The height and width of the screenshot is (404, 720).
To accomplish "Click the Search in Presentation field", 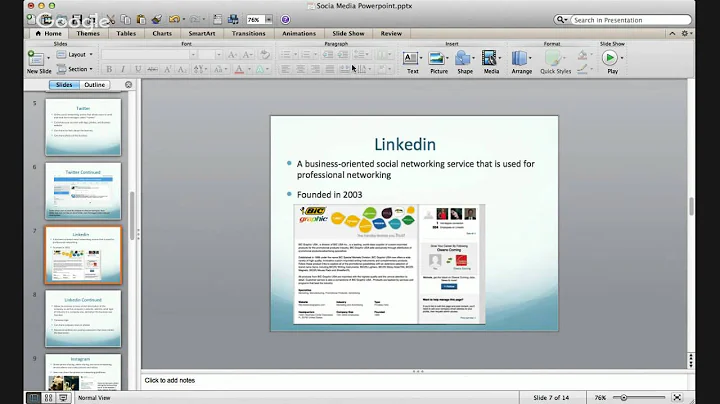I will pos(631,20).
